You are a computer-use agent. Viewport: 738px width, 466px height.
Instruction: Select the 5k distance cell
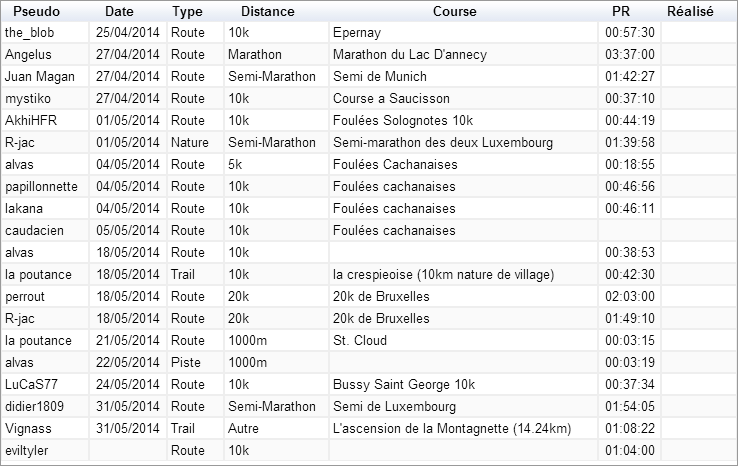(x=276, y=165)
